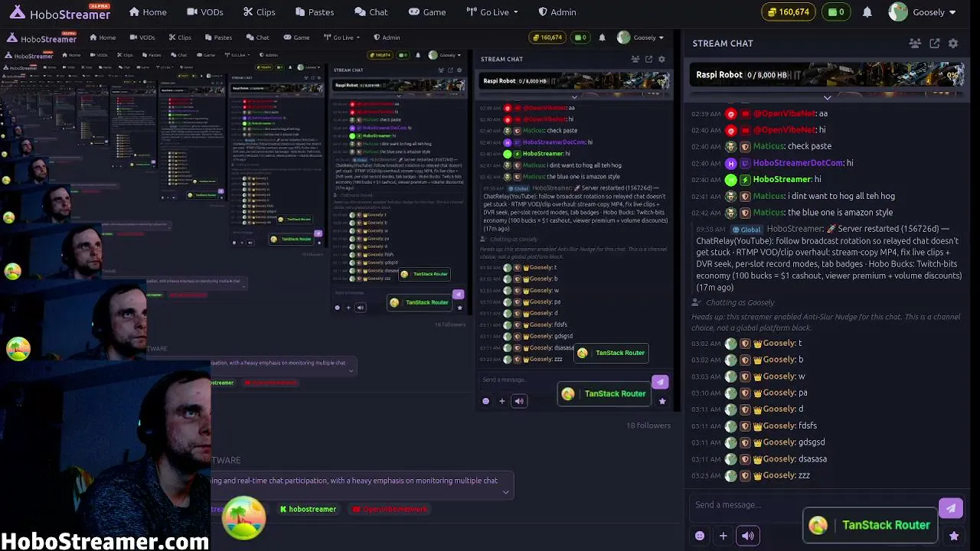Click the red avatar on @OpenVibeNet's "hi" message
This screenshot has width=980, height=551.
click(x=731, y=130)
